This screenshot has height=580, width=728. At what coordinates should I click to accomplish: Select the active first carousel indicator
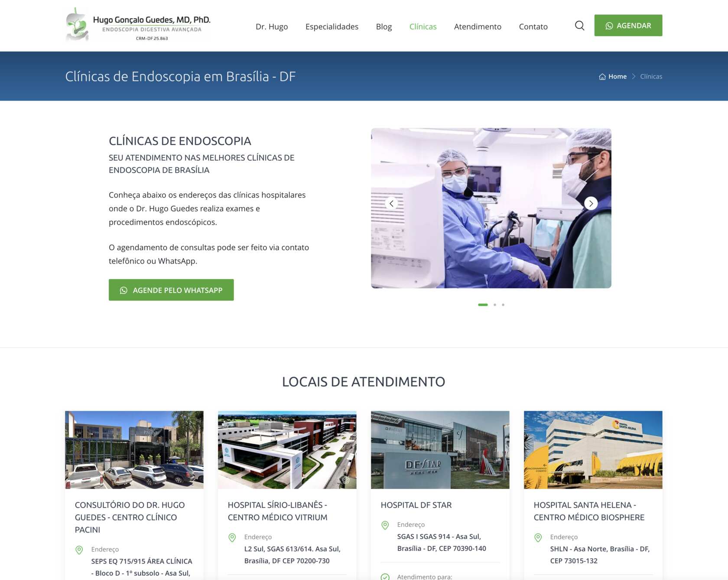click(483, 305)
